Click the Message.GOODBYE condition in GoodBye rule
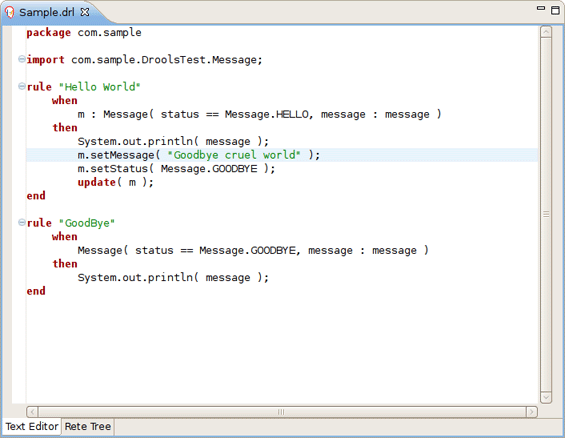This screenshot has width=565, height=438. point(247,250)
